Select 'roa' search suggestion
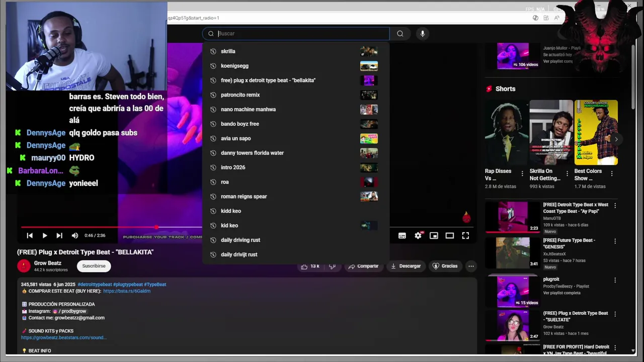 click(296, 182)
